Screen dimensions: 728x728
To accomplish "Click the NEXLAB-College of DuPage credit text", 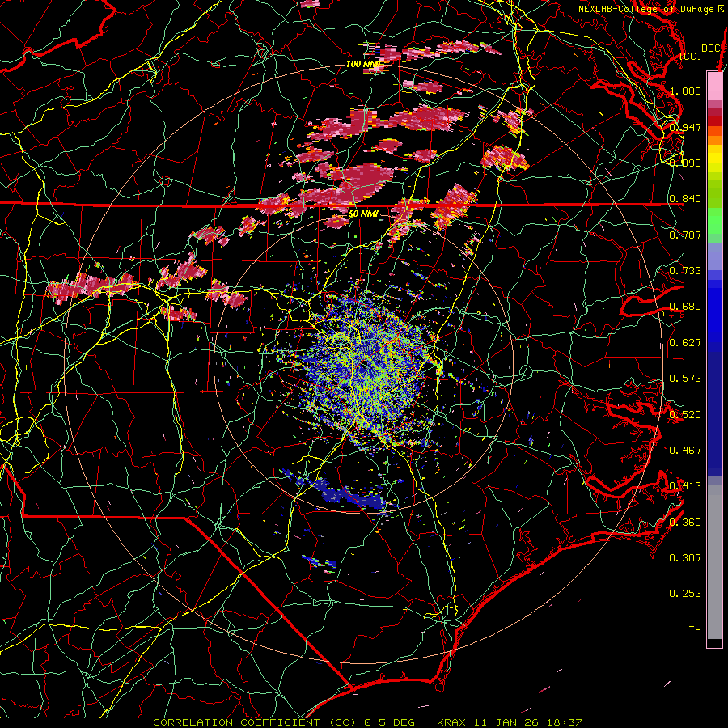I will [651, 9].
